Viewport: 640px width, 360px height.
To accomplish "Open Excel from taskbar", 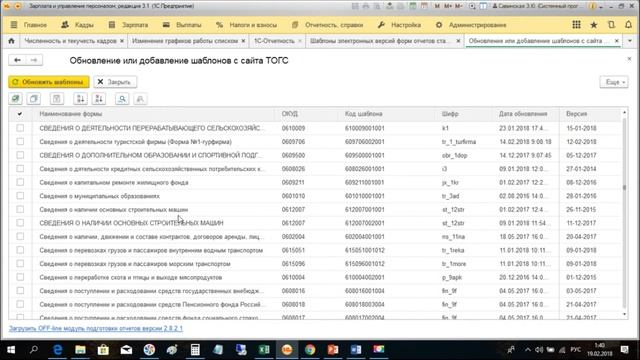I will coord(264,350).
